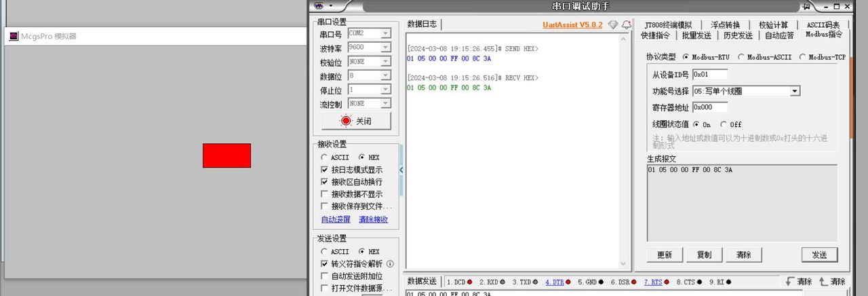Click the RI signal indicator dot
Viewport: 868px width, 296px height.
[x=728, y=282]
